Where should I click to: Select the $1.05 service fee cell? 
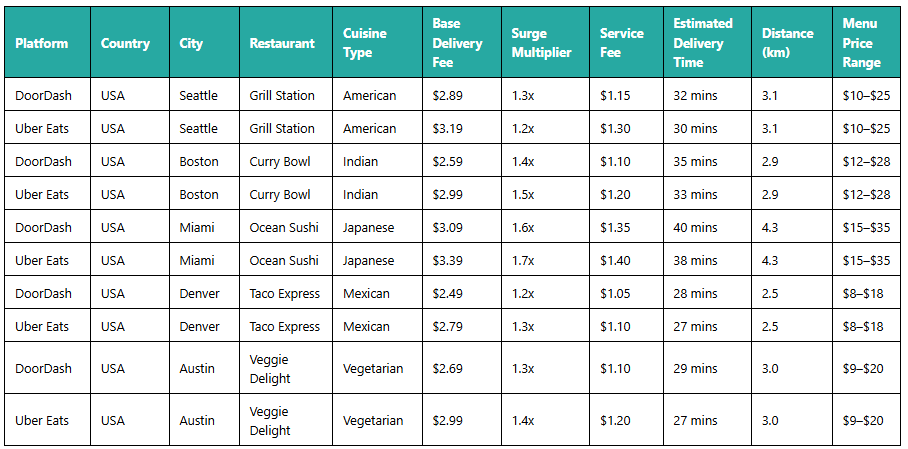point(615,293)
